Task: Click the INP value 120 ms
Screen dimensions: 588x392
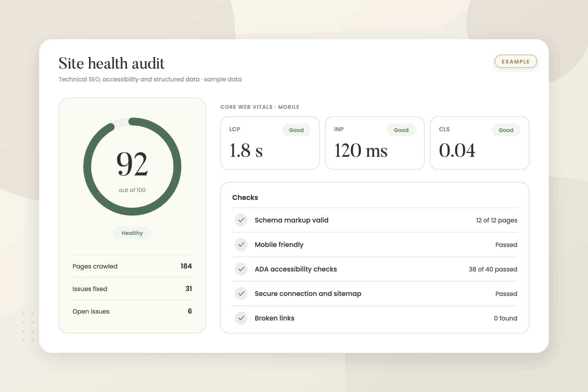Action: (361, 150)
